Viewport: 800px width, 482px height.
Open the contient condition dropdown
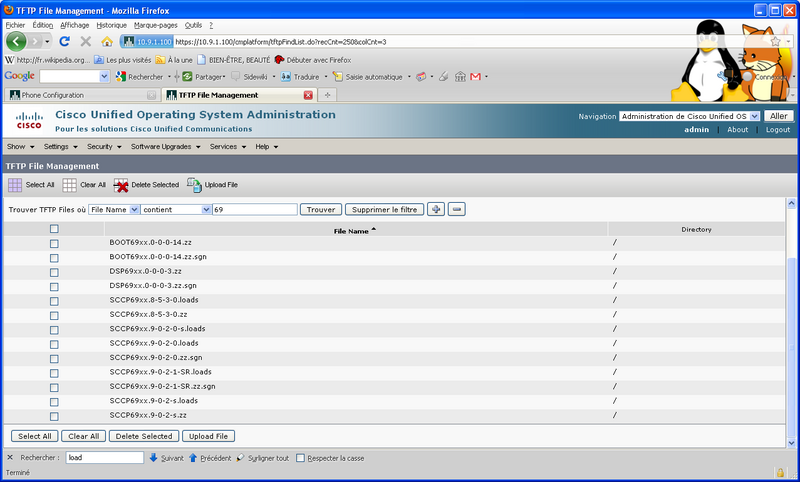177,210
